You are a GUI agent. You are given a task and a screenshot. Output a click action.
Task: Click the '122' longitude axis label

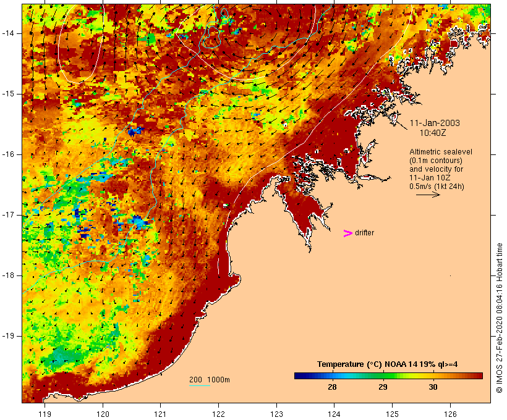[x=219, y=414]
